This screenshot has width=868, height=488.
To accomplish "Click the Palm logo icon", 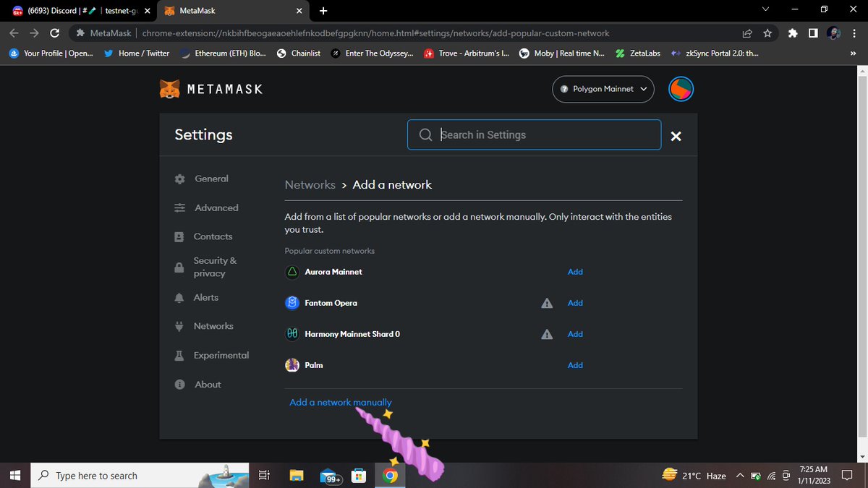I will (x=292, y=365).
